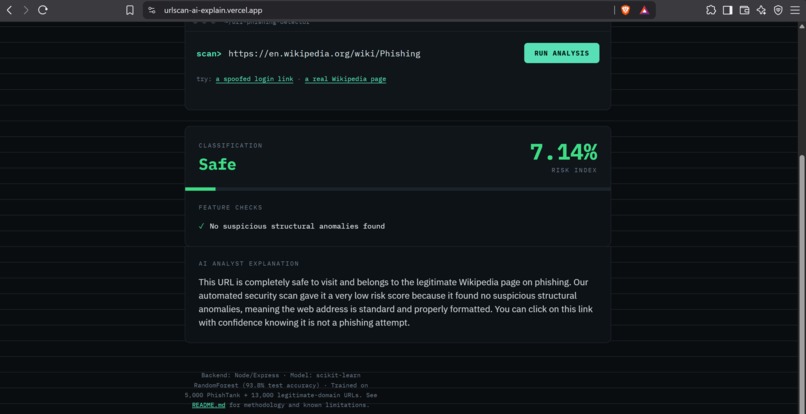Image resolution: width=806 pixels, height=414 pixels.
Task: Click the 'scan>' prompt label
Action: point(209,53)
